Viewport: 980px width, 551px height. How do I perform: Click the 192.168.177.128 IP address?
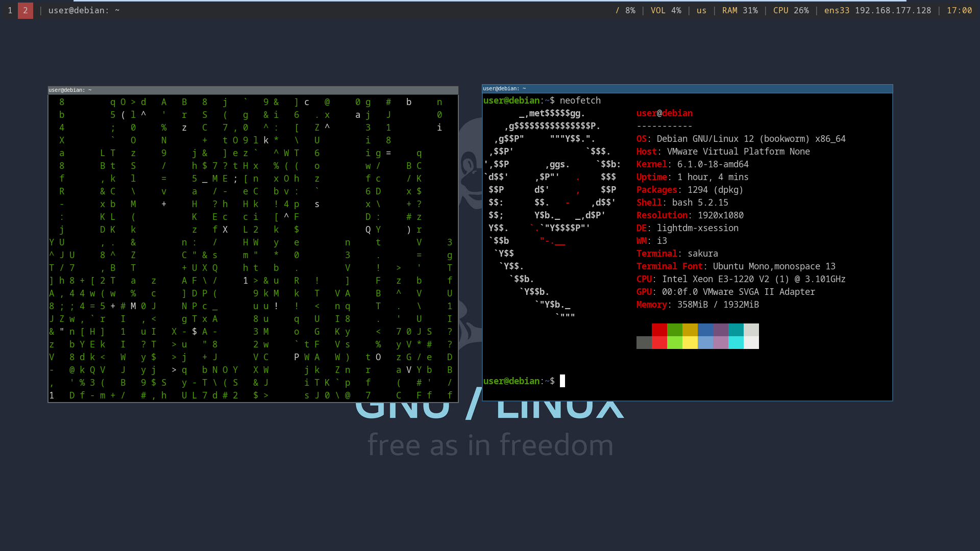click(893, 10)
